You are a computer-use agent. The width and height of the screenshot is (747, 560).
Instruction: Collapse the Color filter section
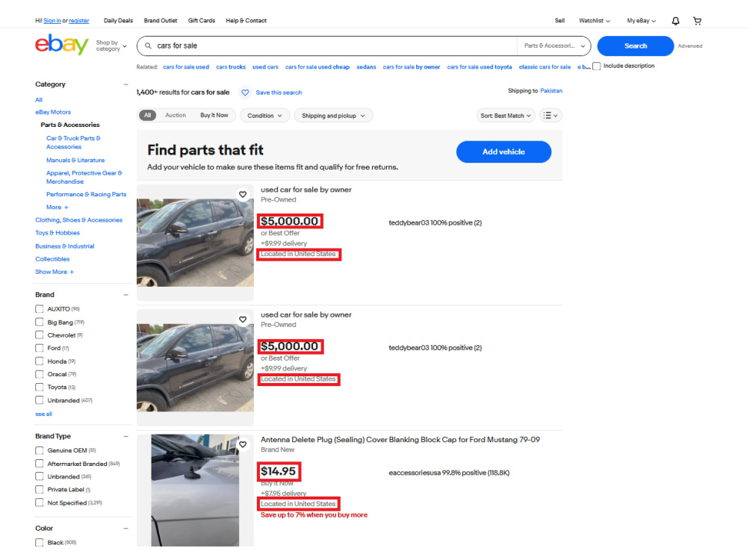pos(125,528)
